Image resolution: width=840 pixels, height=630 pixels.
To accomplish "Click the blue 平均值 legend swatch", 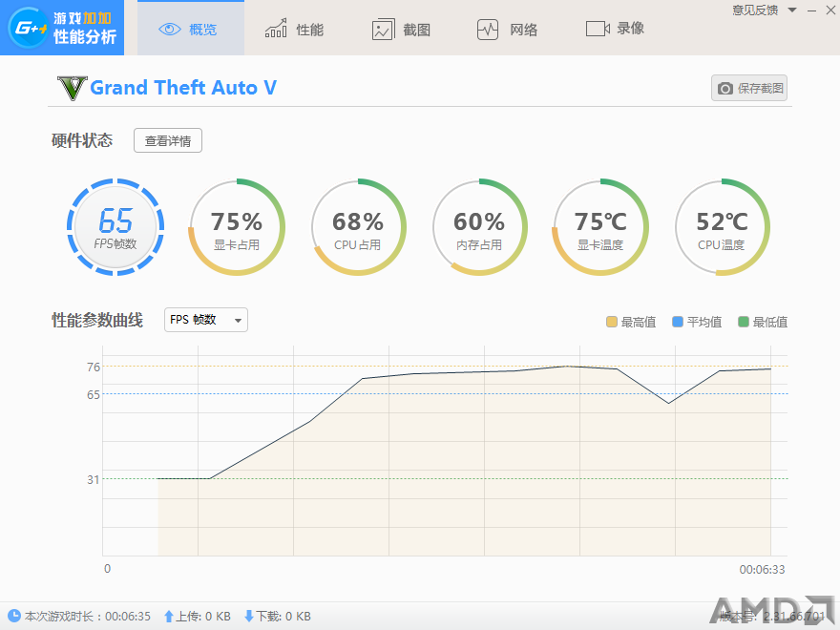I will coord(677,322).
